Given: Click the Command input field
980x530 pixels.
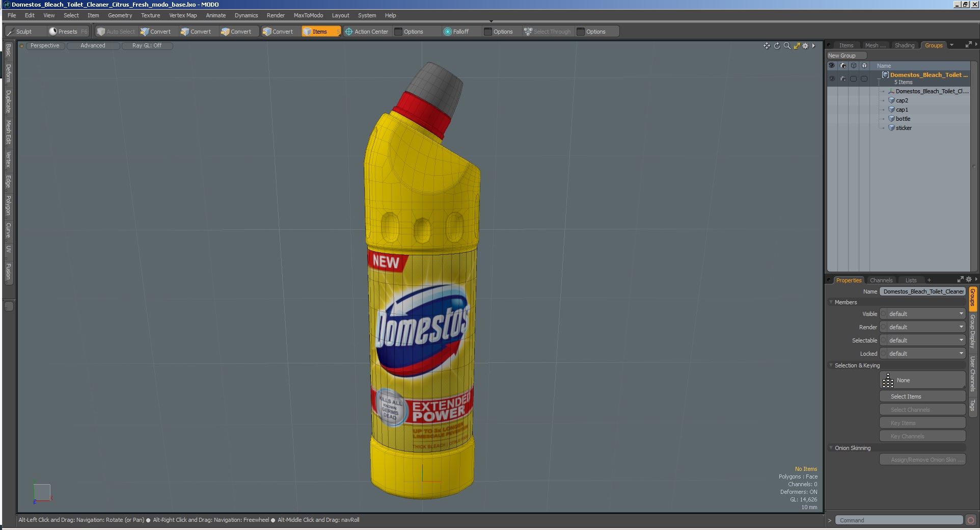Looking at the screenshot, I should point(899,520).
